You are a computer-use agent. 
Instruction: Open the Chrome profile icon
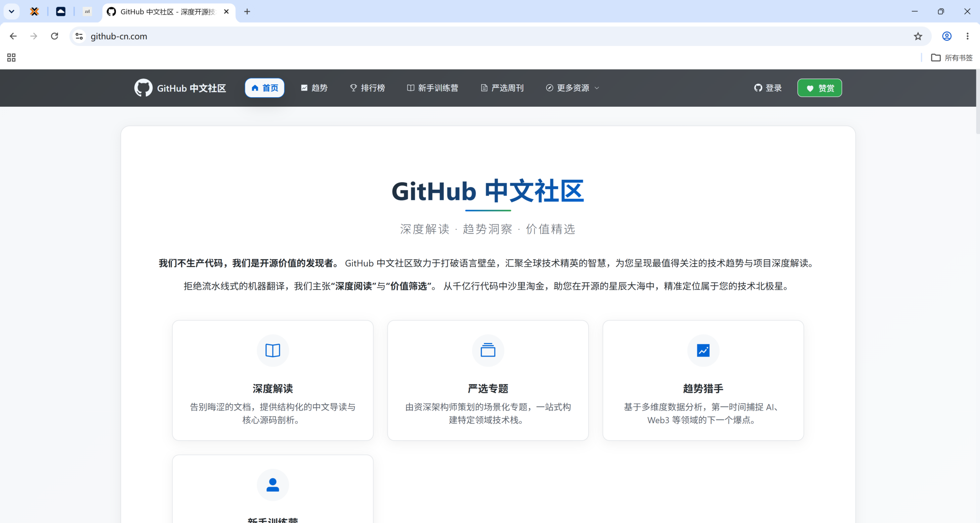click(x=947, y=36)
